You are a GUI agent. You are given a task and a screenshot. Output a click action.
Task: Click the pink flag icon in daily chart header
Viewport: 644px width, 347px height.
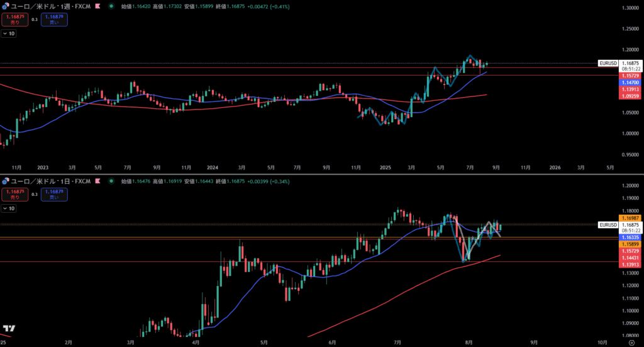97,181
